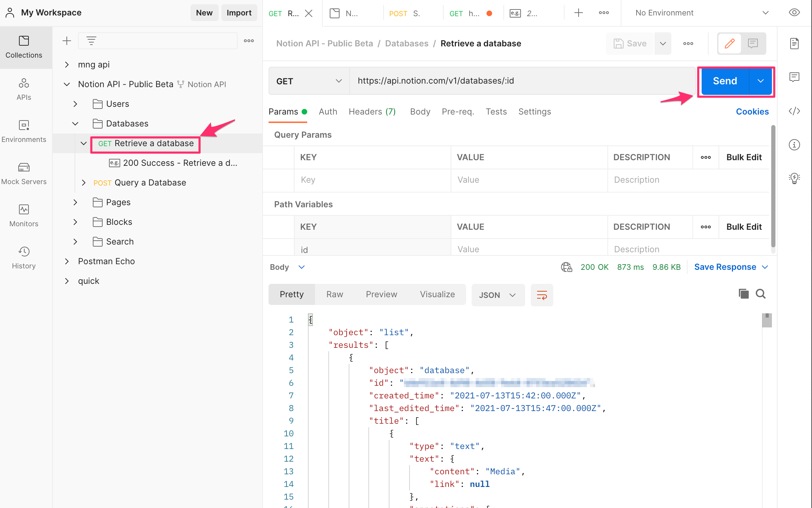This screenshot has width=812, height=508.
Task: Open the related requests lightbulb icon
Action: (x=794, y=178)
